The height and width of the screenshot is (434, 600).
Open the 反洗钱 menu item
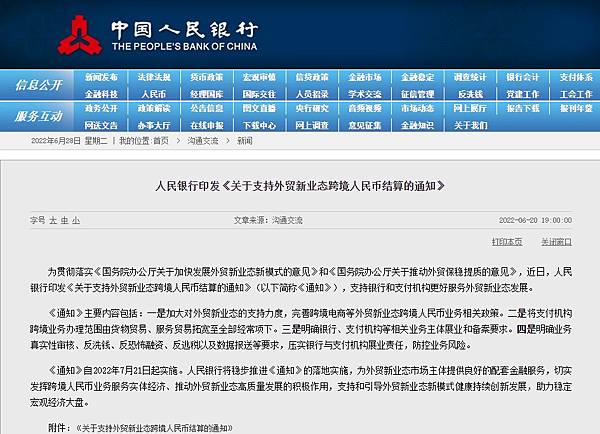(470, 94)
